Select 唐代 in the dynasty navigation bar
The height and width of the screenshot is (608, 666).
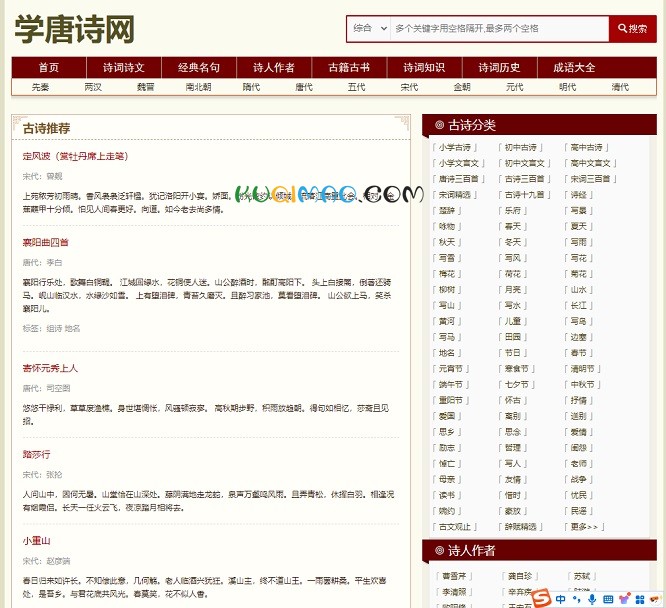tap(304, 87)
